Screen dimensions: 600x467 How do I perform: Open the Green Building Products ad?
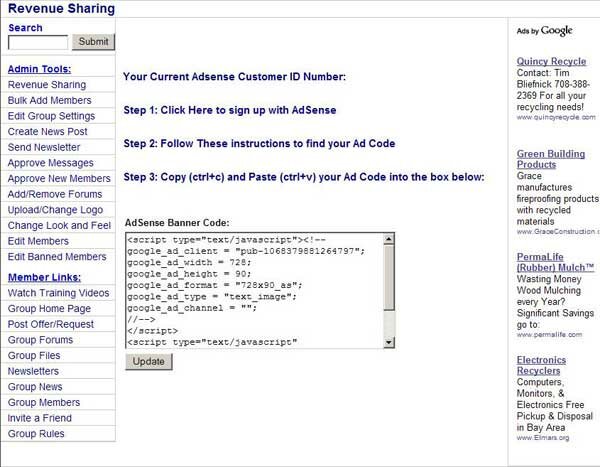pos(551,159)
